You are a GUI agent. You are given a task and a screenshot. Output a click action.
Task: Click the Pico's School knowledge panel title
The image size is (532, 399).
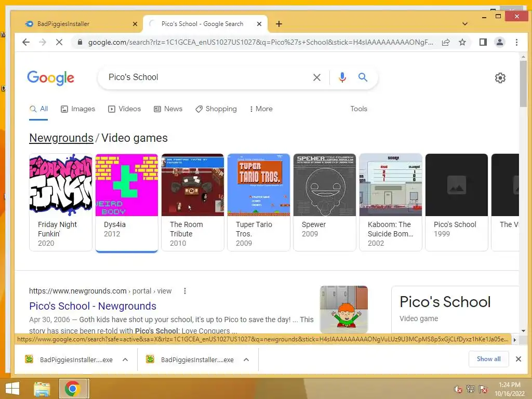445,302
